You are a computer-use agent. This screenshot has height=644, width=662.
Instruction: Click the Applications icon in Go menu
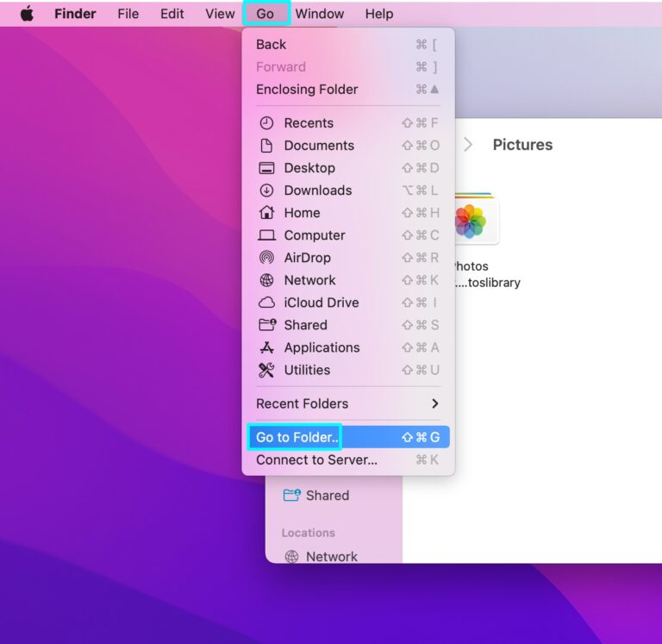[266, 347]
